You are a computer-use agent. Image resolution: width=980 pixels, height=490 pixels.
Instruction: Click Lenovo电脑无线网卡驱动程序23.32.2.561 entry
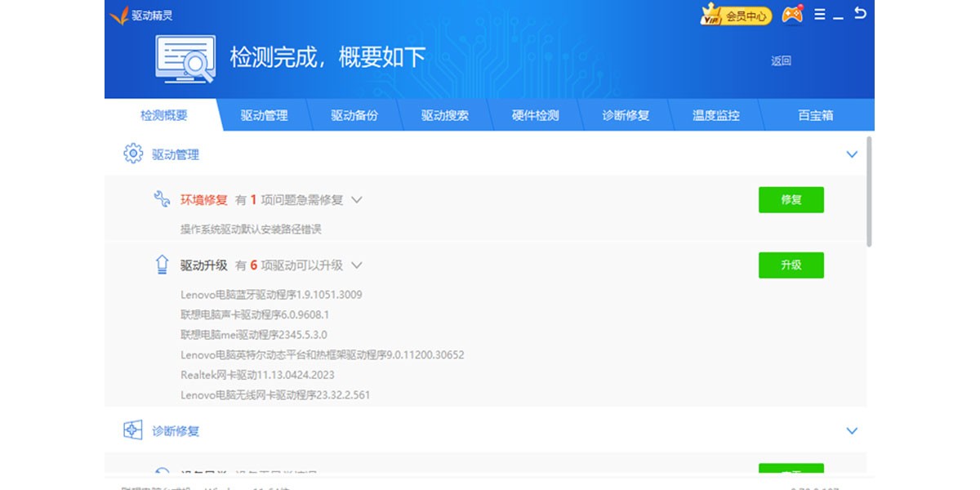[275, 395]
